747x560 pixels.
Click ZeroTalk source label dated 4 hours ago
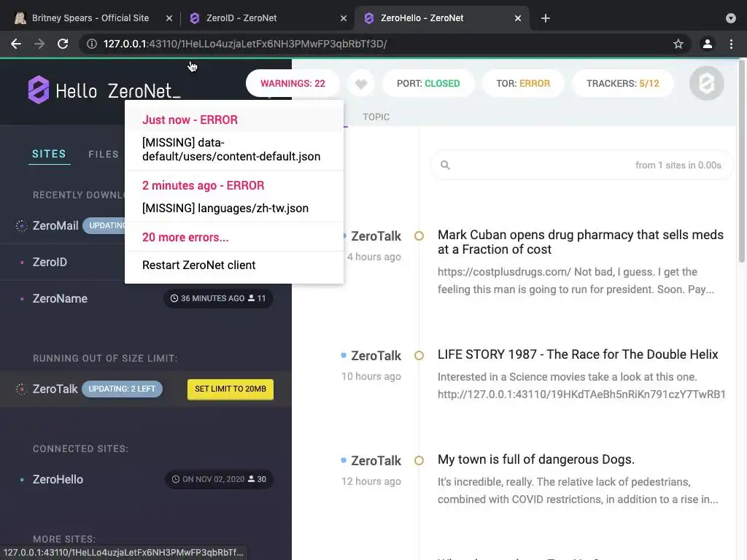tap(376, 236)
